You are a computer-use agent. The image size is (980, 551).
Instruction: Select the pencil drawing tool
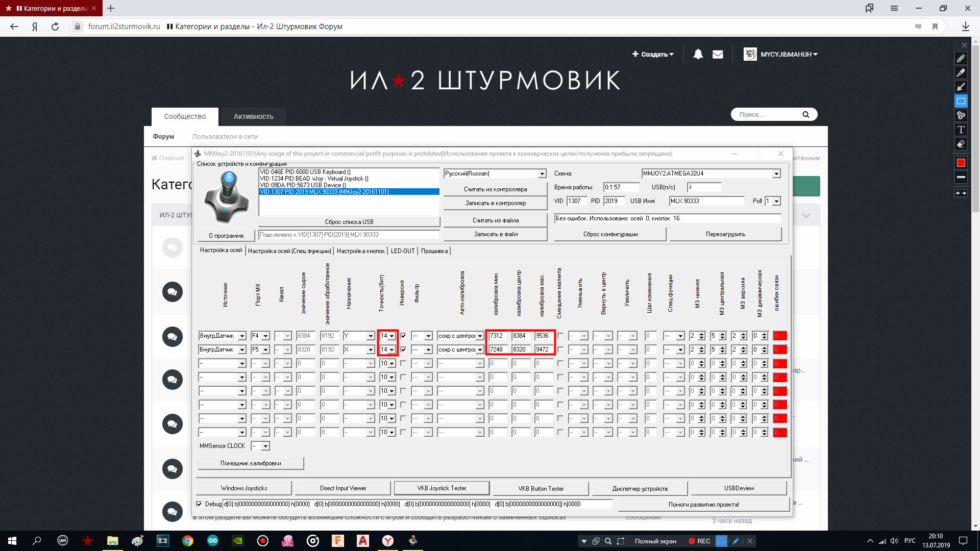pyautogui.click(x=961, y=58)
